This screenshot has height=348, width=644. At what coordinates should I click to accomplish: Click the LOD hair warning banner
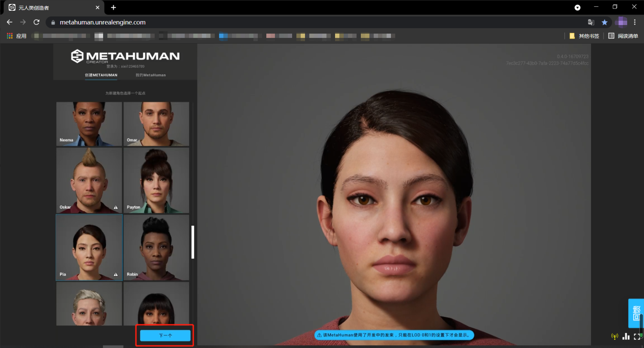coord(394,335)
